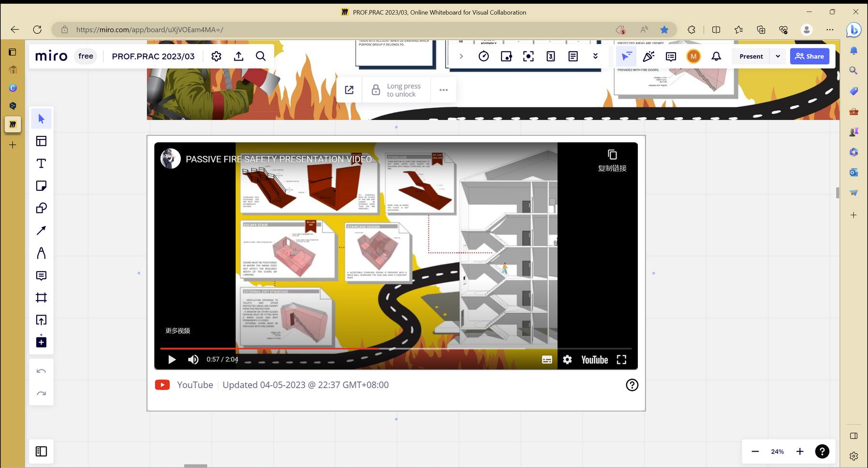Toggle video subtitles
The image size is (868, 468).
[547, 360]
